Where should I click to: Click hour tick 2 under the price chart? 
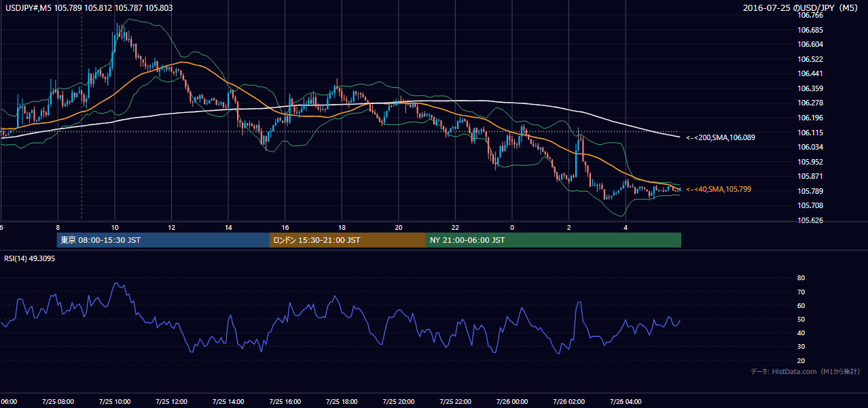click(x=569, y=228)
